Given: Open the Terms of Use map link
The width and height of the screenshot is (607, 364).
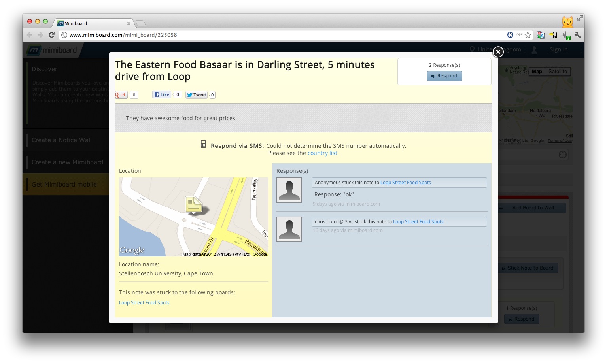Looking at the screenshot, I should [560, 141].
